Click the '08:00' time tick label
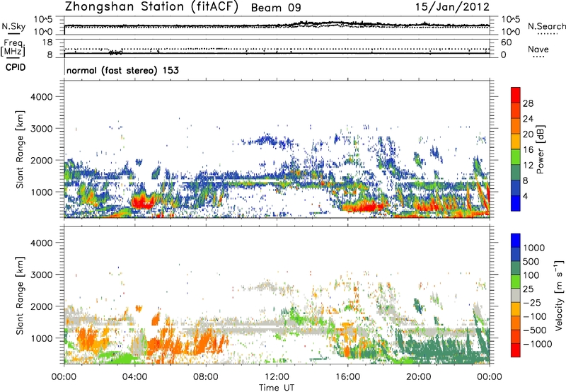Screen dimensions: 566x392 tap(205, 377)
